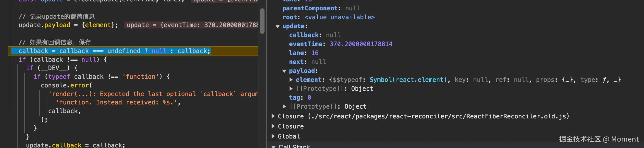
Task: Expand the [[Prototype]] entry below tag
Action: [x=284, y=107]
